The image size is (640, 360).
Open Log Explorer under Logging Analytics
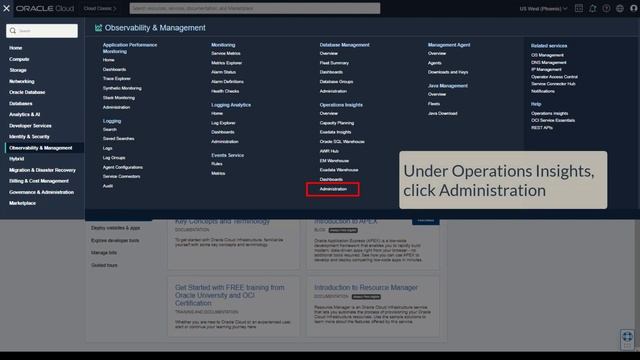[x=223, y=123]
